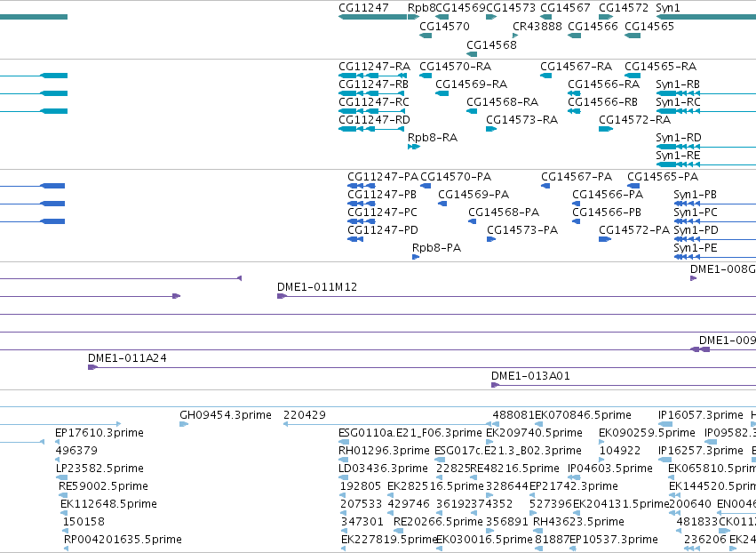Image resolution: width=756 pixels, height=553 pixels.
Task: Click protein CG14566-PB
Action: (x=607, y=212)
